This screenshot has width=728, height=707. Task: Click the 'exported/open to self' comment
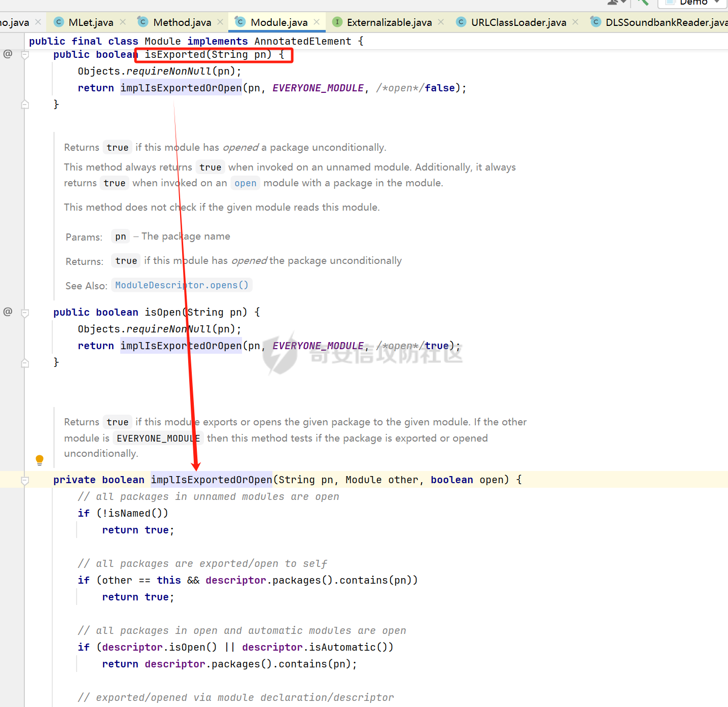click(x=202, y=563)
